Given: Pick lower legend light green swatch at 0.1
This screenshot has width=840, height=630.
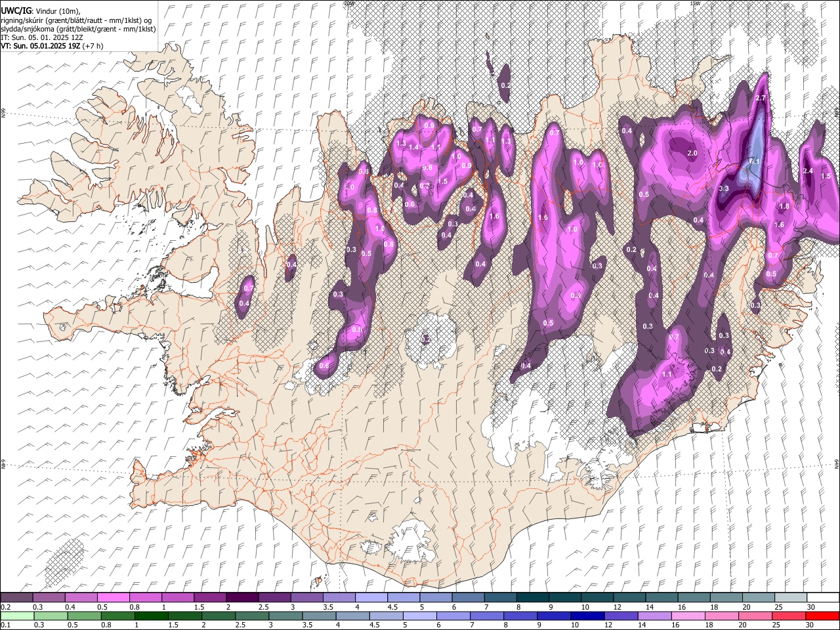Looking at the screenshot, I should tap(17, 616).
